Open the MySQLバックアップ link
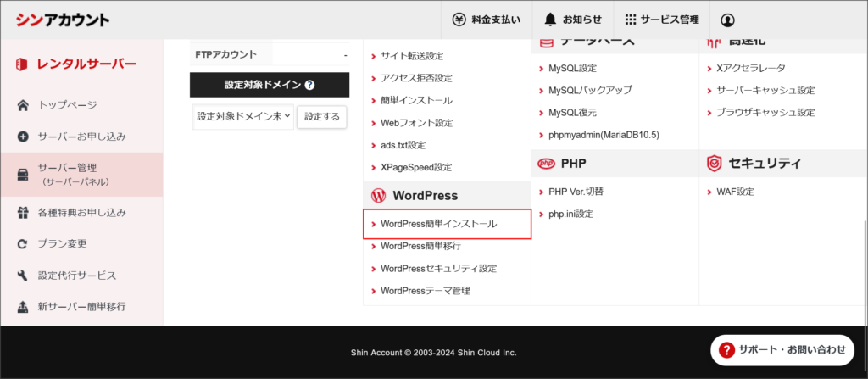Image resolution: width=868 pixels, height=379 pixels. tap(589, 90)
